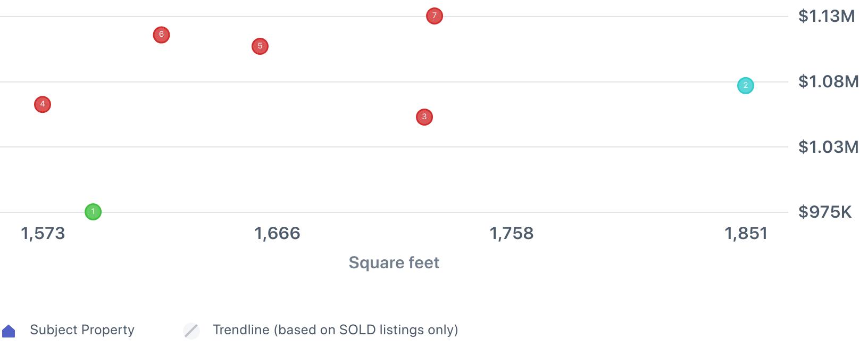Viewport: 868px width, 346px height.
Task: Click the 1,573 square feet tick label
Action: point(43,233)
